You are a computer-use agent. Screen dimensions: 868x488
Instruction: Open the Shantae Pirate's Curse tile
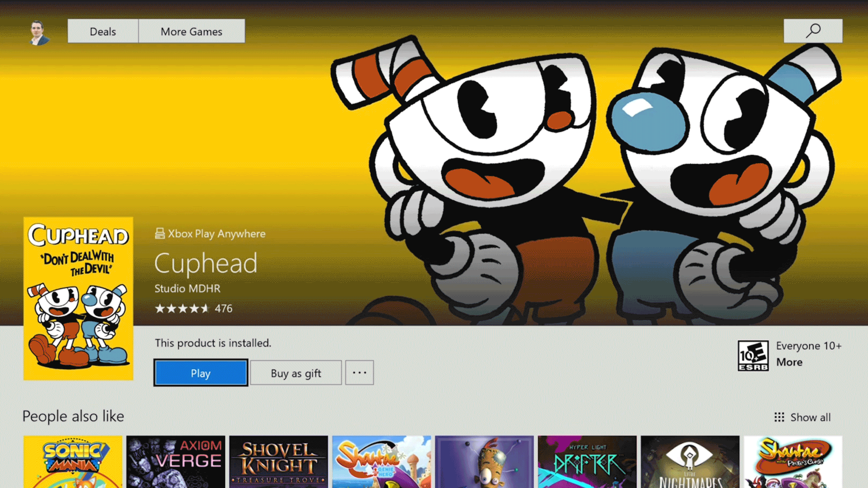tap(793, 462)
